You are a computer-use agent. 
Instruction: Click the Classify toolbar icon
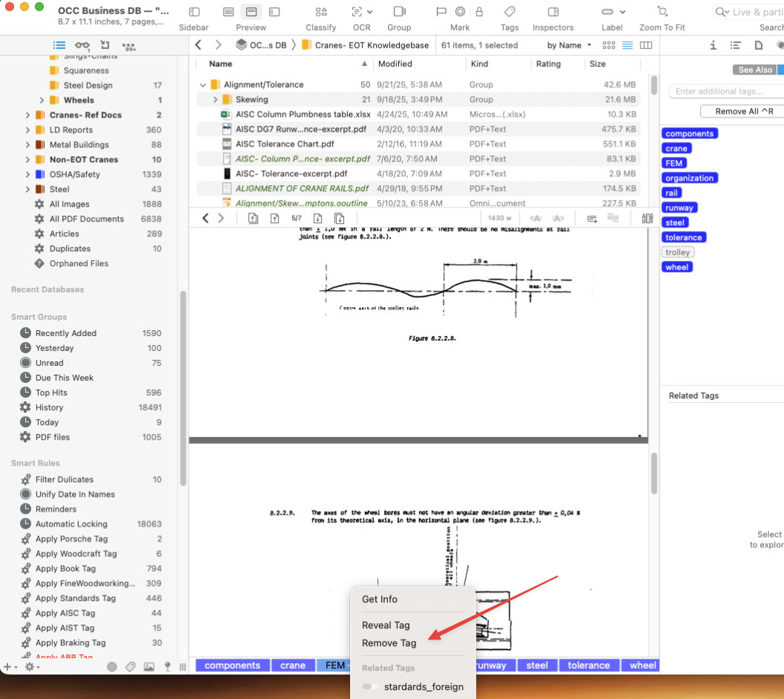tap(321, 12)
